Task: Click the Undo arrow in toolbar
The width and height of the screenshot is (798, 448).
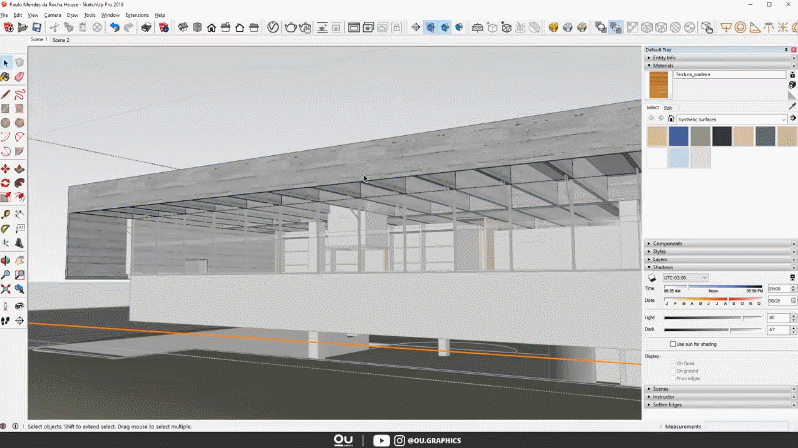Action: click(x=115, y=27)
